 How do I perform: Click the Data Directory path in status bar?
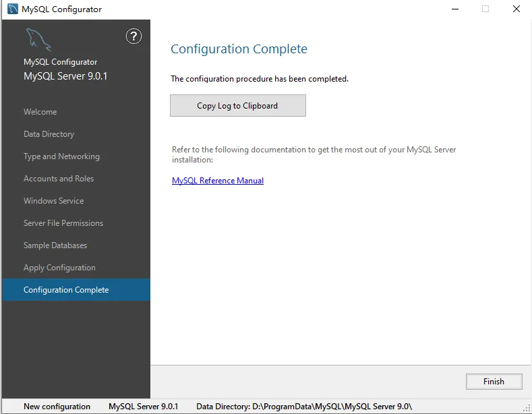click(x=304, y=407)
